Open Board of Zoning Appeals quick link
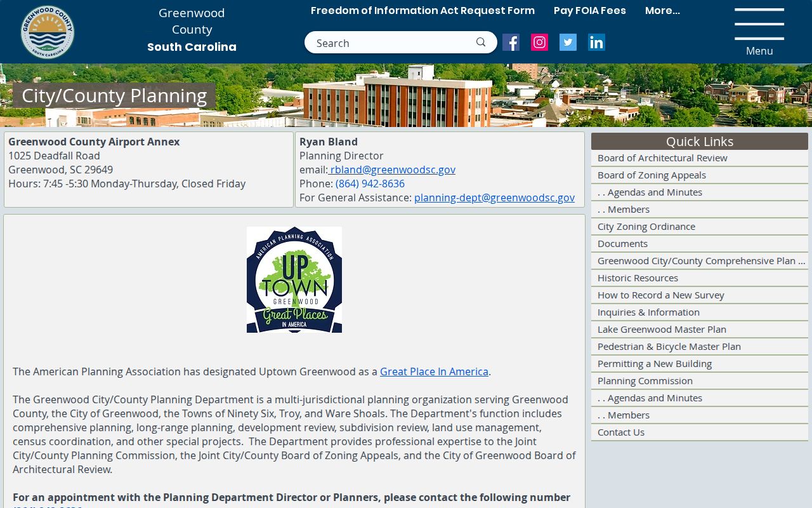Screen dimensions: 812x508 (700, 175)
